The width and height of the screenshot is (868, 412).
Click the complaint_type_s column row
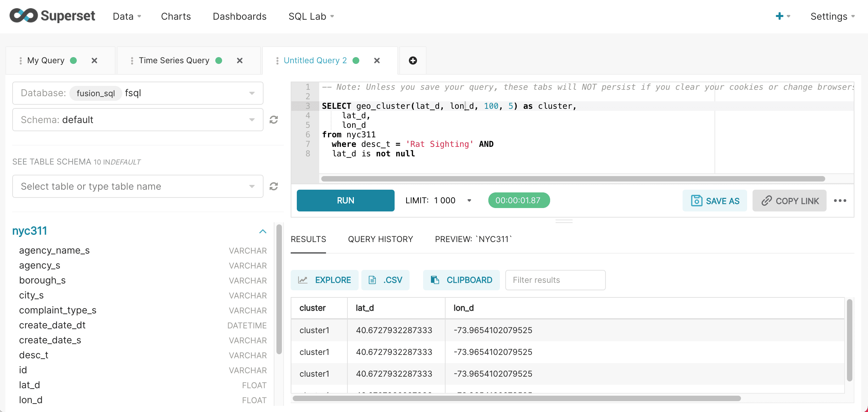143,310
